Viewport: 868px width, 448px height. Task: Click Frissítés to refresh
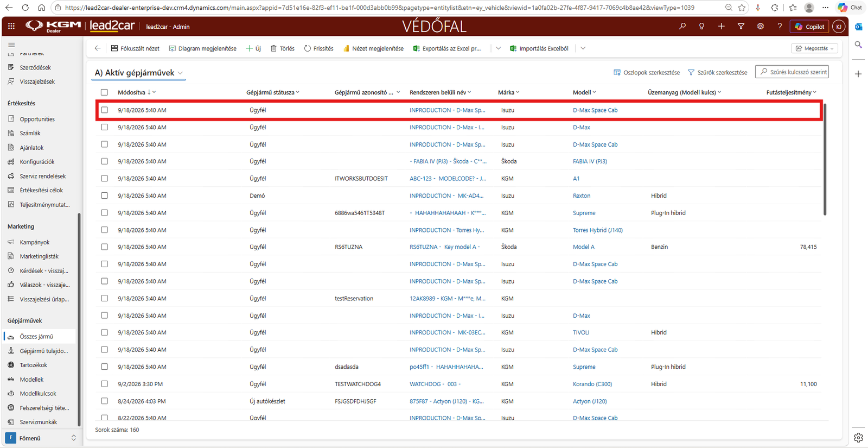coord(318,48)
